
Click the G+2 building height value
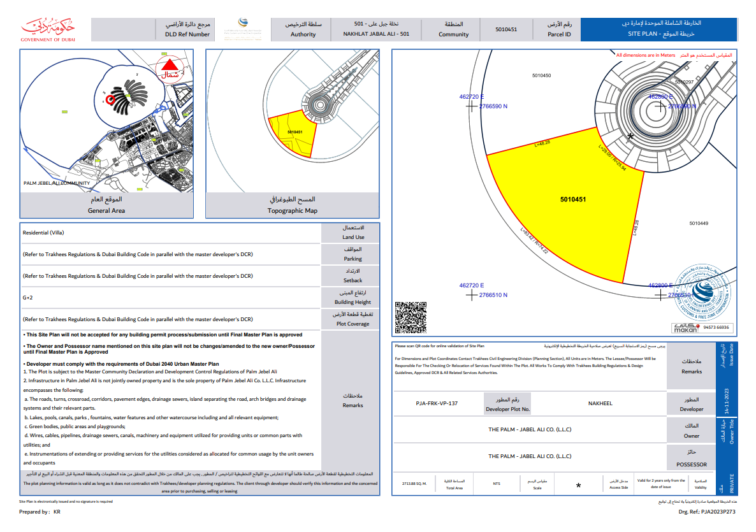tap(28, 298)
